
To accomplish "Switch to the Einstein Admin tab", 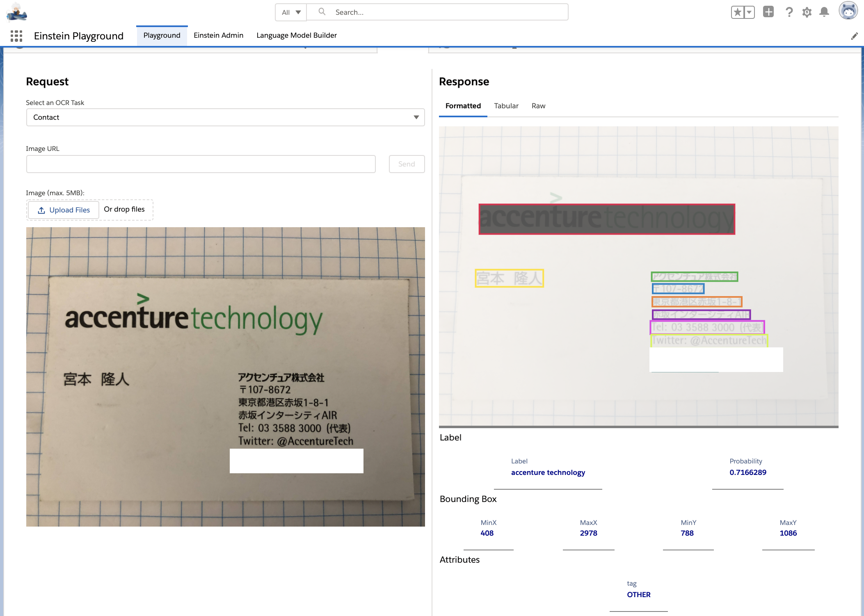I will 218,35.
